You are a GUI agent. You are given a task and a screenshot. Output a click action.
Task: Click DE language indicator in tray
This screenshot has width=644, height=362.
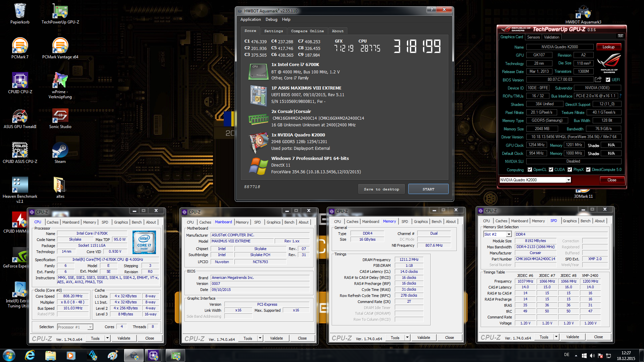click(x=567, y=355)
